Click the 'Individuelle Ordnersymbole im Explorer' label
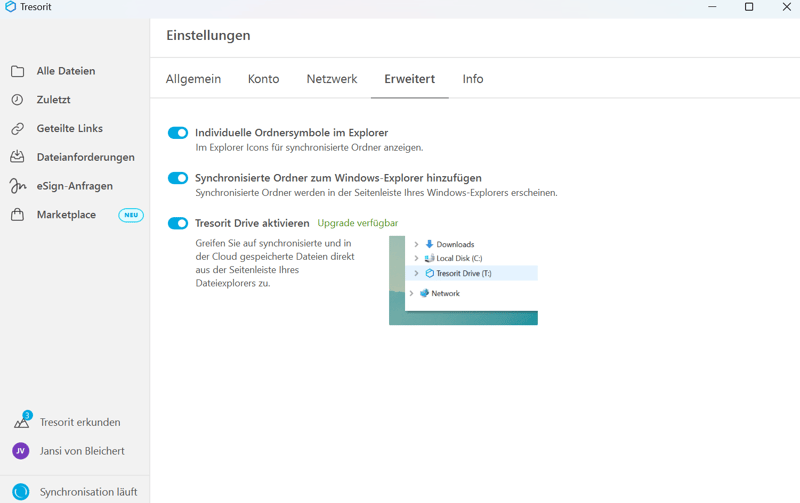This screenshot has height=503, width=800. (291, 133)
